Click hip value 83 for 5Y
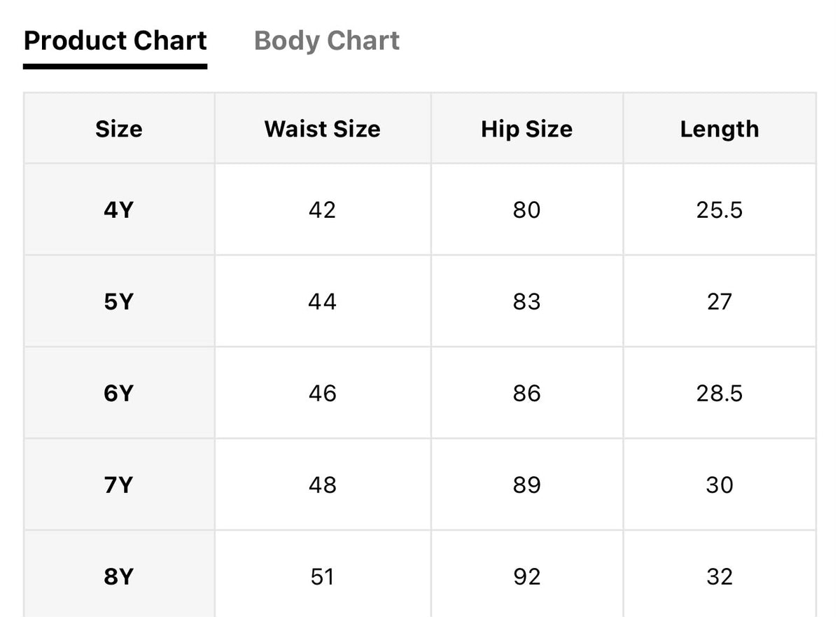840x617 pixels. (x=526, y=301)
